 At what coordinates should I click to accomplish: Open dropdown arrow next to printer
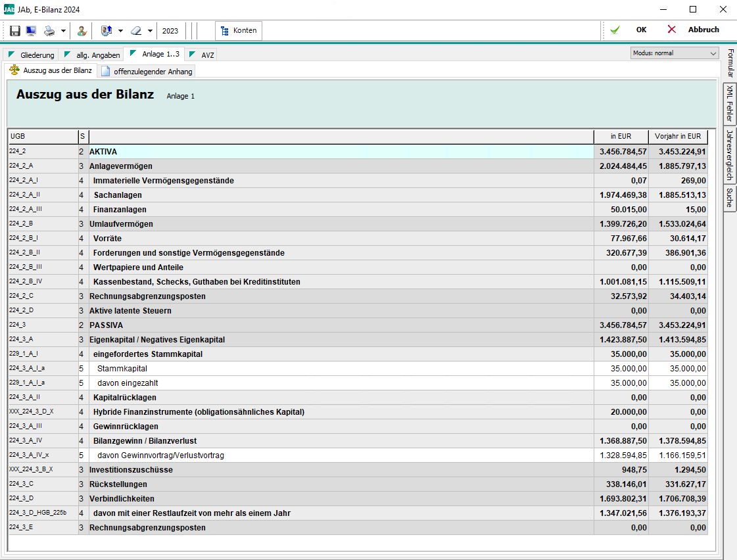(63, 30)
